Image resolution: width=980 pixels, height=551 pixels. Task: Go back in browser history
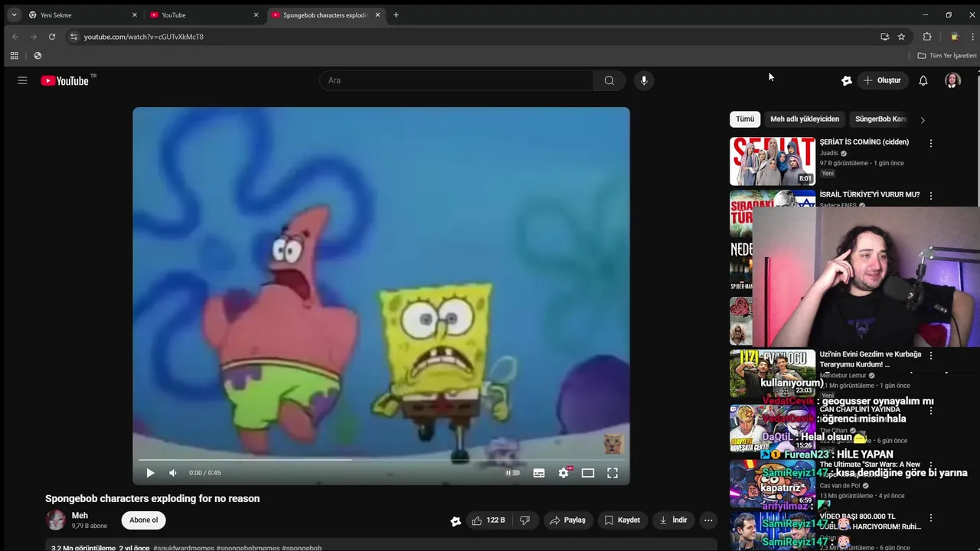15,36
